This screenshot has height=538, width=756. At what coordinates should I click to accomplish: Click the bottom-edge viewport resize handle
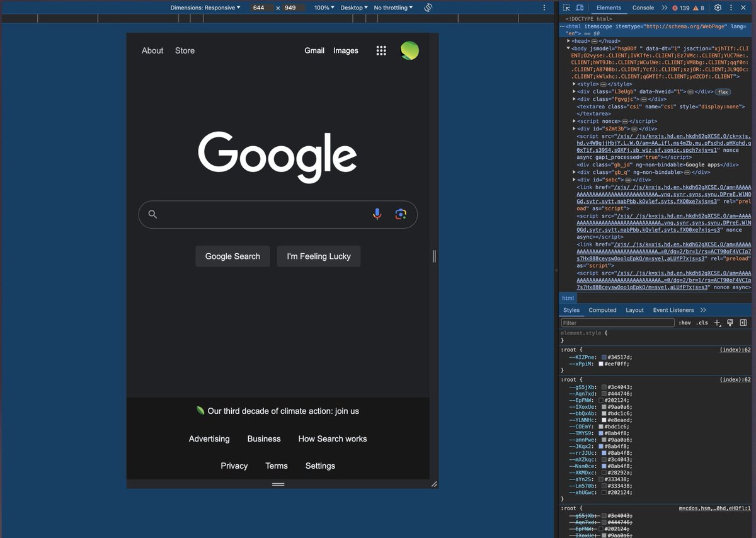point(278,484)
